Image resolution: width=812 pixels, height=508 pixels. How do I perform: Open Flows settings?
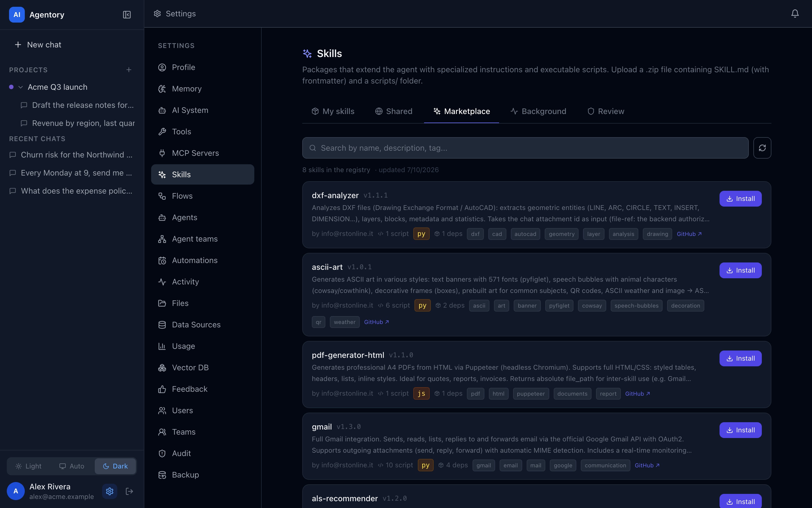click(203, 196)
